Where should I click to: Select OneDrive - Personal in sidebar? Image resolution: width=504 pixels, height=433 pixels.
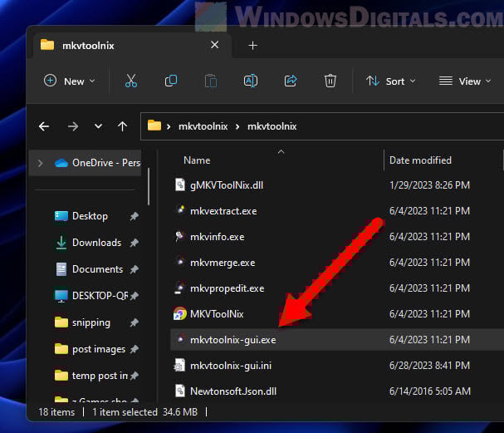(86, 163)
